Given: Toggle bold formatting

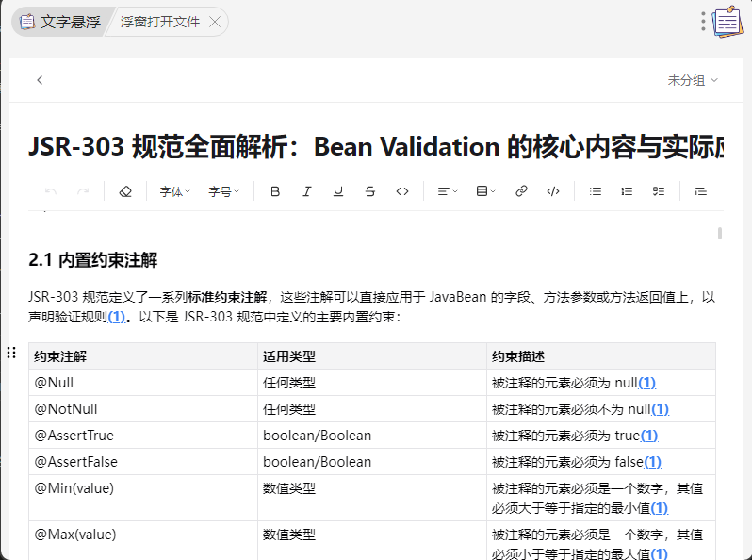Looking at the screenshot, I should [275, 191].
